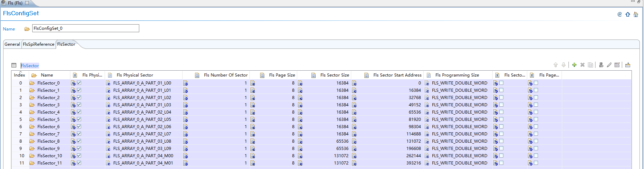This screenshot has height=169, width=644.
Task: Enable Fls Page... checkbox for FlsSector_10
Action: tap(536, 155)
